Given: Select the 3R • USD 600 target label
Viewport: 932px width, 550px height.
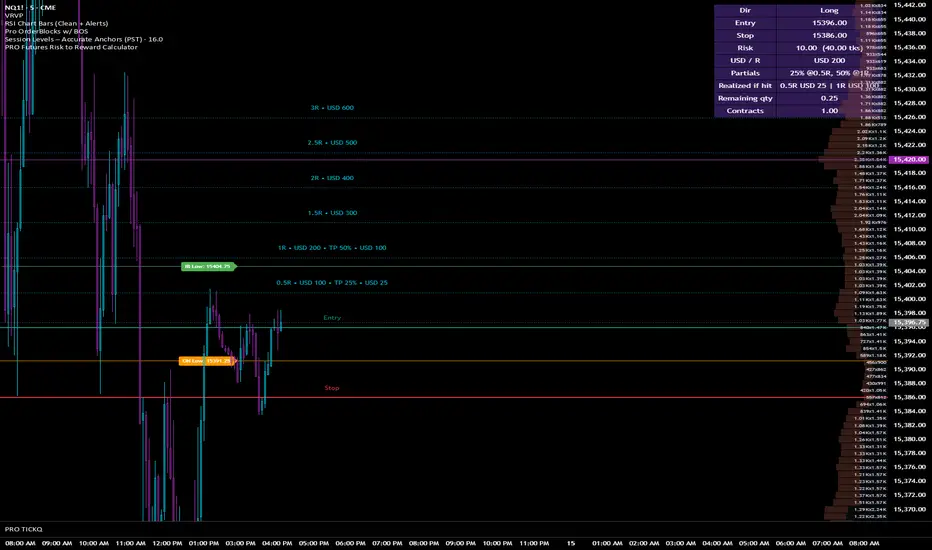Looking at the screenshot, I should (x=332, y=107).
